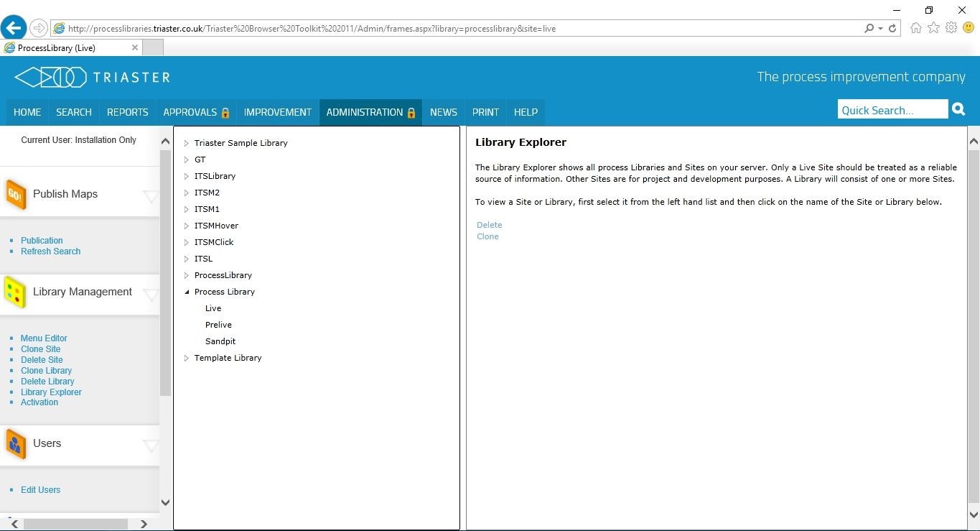Click the Users group icon
980x531 pixels.
click(15, 443)
